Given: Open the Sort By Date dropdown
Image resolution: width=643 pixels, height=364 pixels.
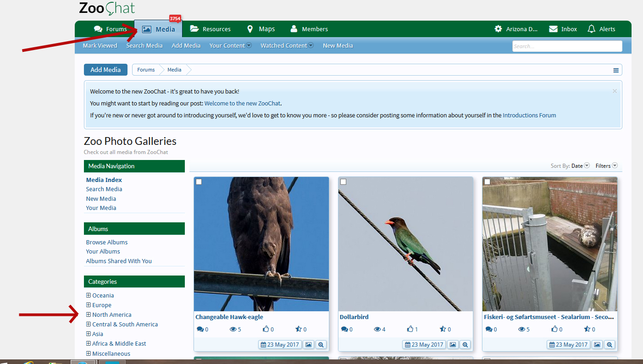Looking at the screenshot, I should click(580, 166).
